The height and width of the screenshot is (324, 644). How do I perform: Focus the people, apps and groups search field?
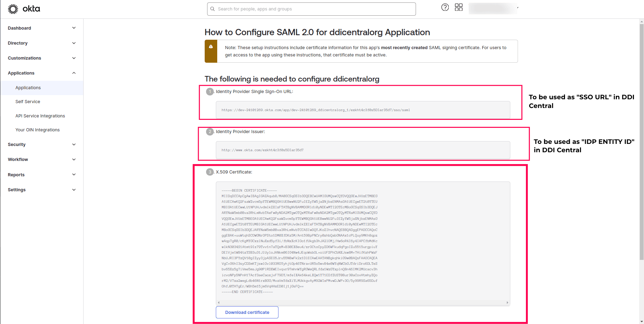(x=312, y=9)
